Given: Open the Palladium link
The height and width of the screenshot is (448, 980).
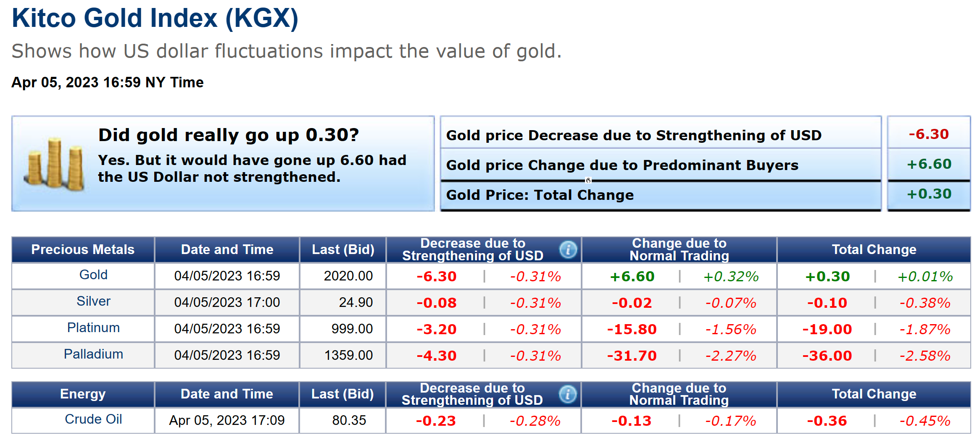Looking at the screenshot, I should tap(93, 354).
